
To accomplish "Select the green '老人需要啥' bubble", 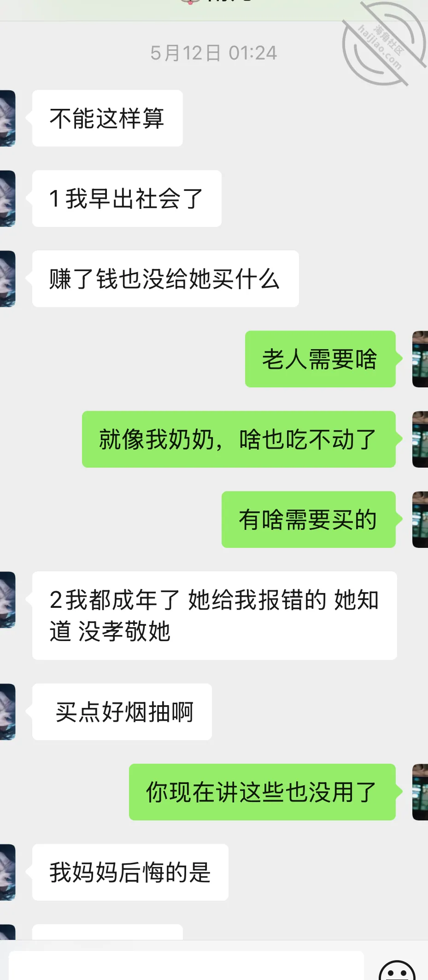I will click(x=320, y=359).
